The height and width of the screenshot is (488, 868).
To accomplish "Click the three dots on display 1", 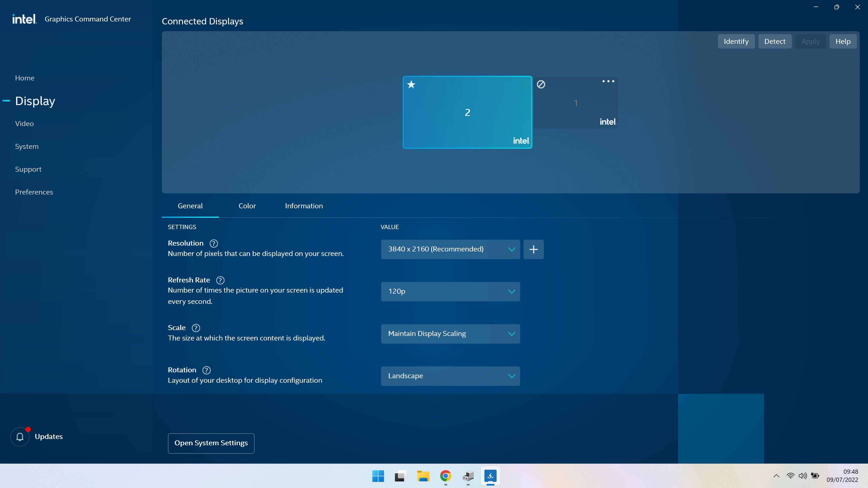I will (608, 81).
